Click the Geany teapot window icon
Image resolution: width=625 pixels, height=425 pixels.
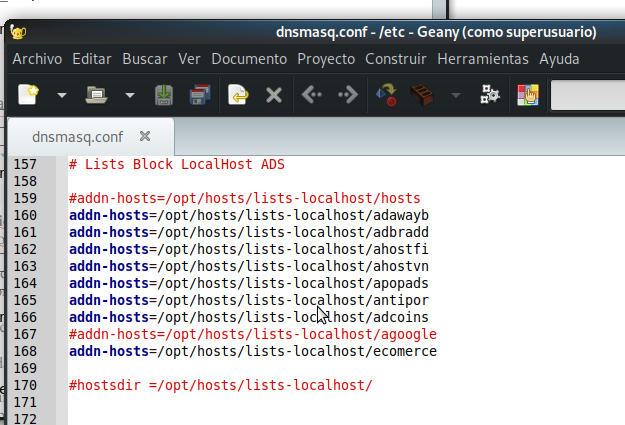18,32
